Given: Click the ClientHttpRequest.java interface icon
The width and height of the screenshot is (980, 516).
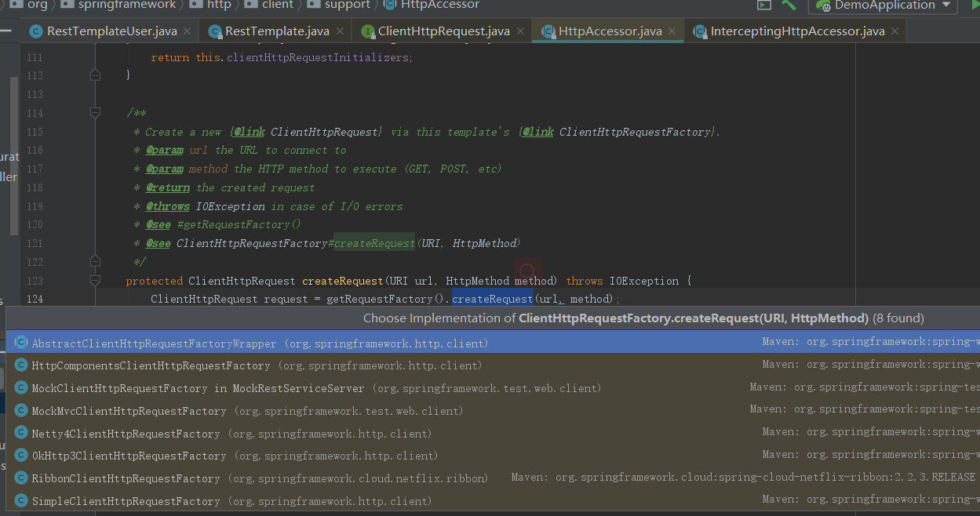Looking at the screenshot, I should coord(368,31).
